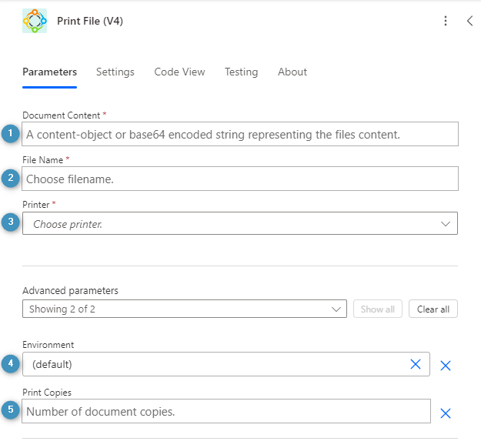Clear the Environment value with inner X

point(416,364)
